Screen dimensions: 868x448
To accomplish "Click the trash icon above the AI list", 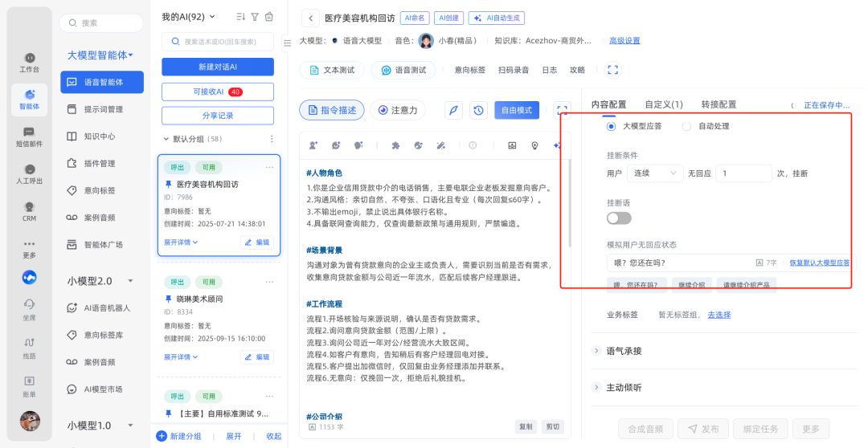I will (269, 17).
